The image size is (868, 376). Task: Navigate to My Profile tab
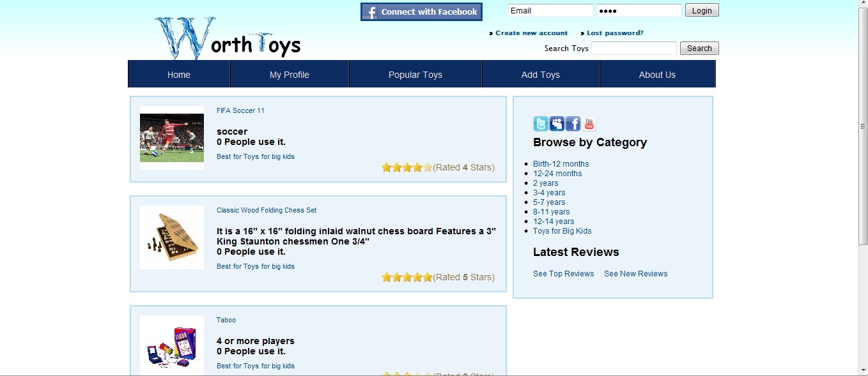coord(289,75)
